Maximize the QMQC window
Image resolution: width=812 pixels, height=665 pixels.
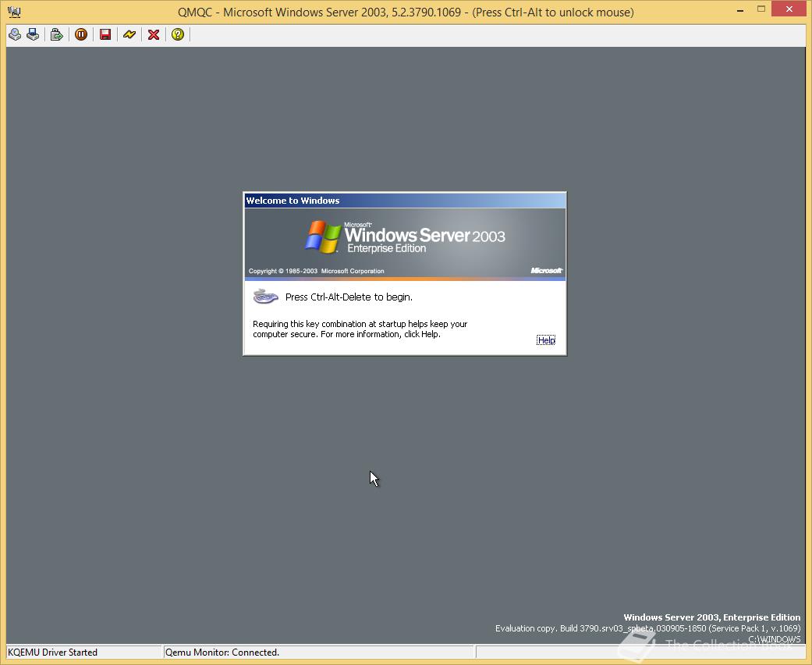click(x=761, y=9)
